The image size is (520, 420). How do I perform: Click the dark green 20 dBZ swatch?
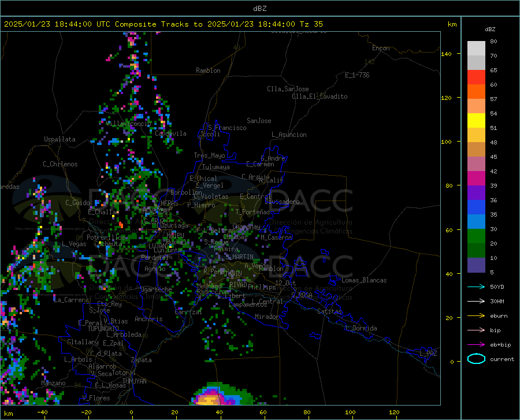(x=476, y=251)
